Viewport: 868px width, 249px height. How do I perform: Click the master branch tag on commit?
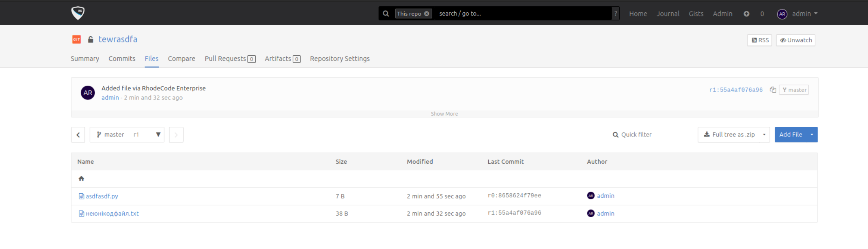[x=794, y=90]
